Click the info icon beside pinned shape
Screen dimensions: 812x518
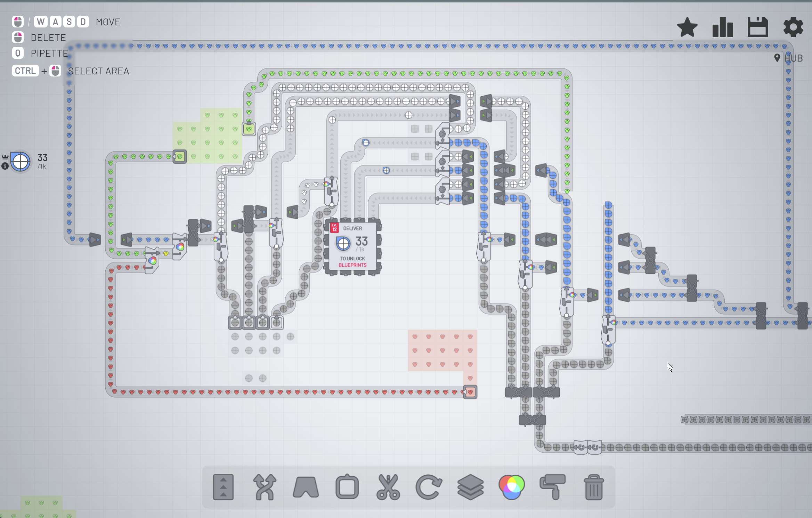(x=5, y=166)
